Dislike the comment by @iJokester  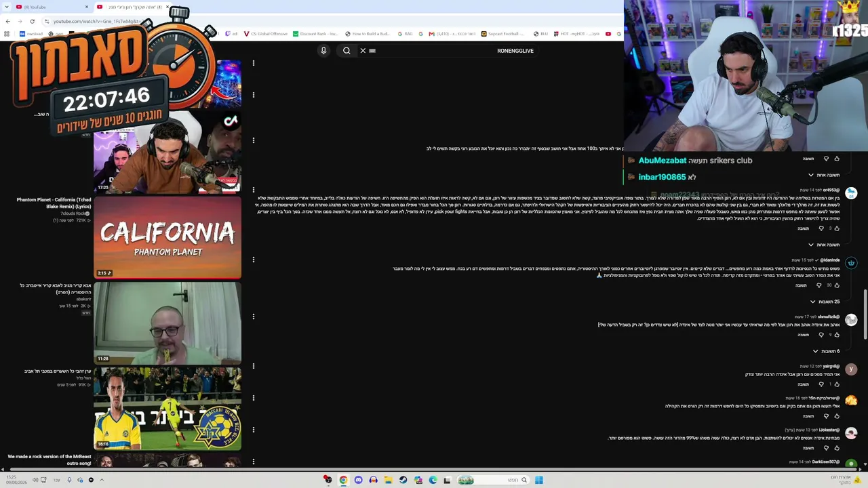[826, 448]
